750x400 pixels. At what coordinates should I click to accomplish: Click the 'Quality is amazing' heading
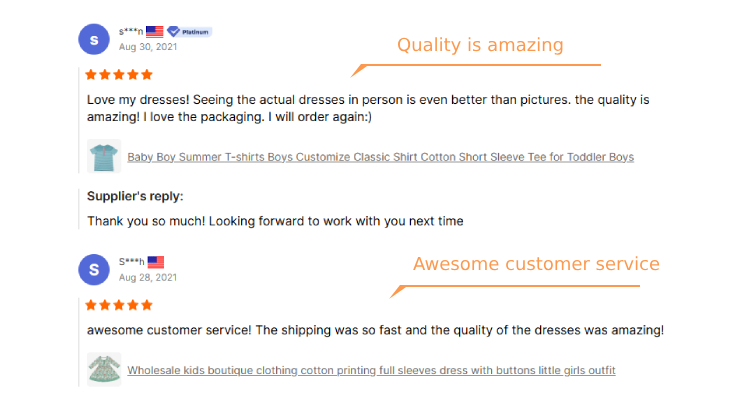480,45
